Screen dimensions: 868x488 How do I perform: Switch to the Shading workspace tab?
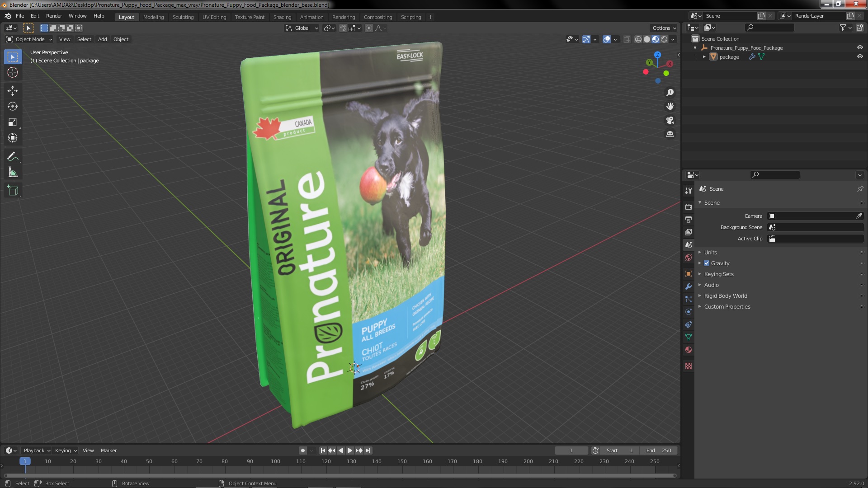click(282, 17)
